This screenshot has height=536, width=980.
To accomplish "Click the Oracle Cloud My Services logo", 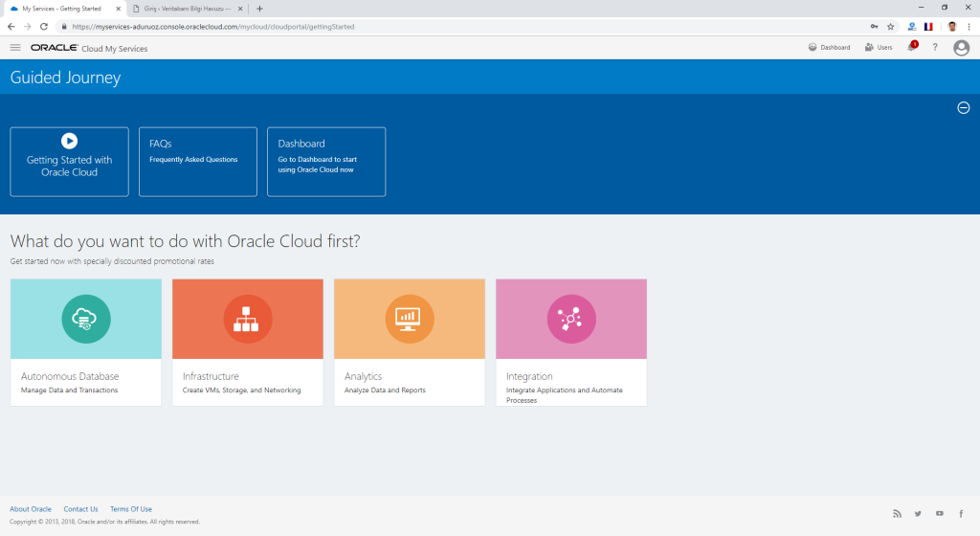I will point(89,48).
